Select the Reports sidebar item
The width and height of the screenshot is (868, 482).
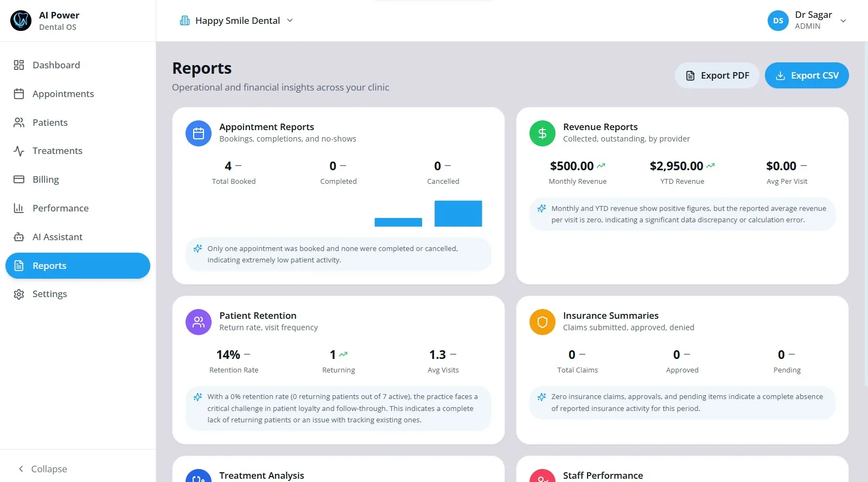tap(78, 266)
